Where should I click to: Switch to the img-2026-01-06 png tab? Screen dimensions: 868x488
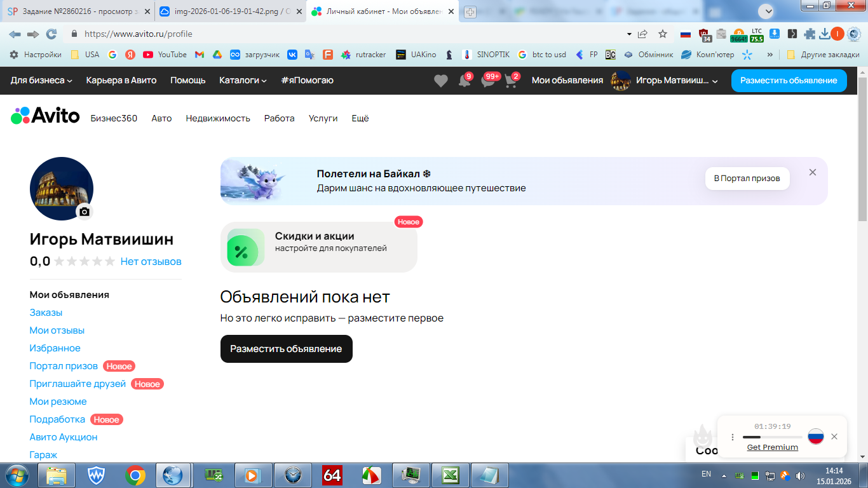point(229,11)
